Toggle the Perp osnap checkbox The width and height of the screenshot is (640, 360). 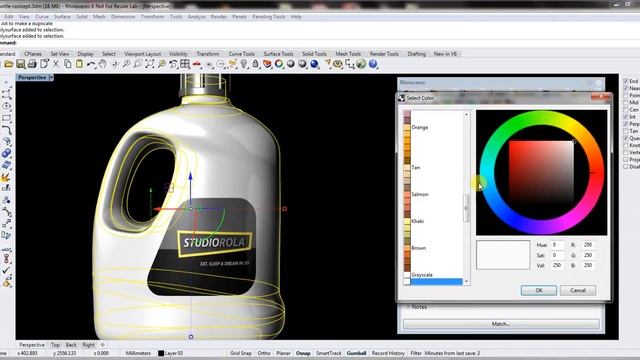click(x=626, y=124)
